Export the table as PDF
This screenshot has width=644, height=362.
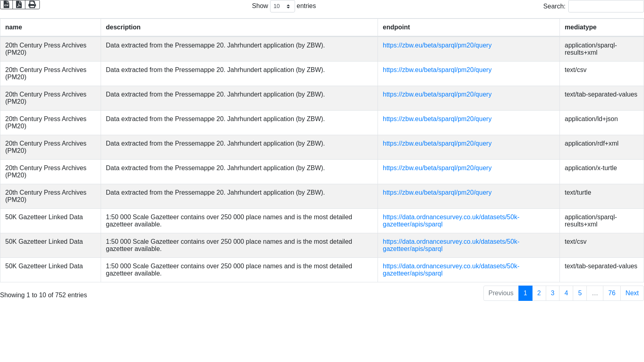pos(19,4)
